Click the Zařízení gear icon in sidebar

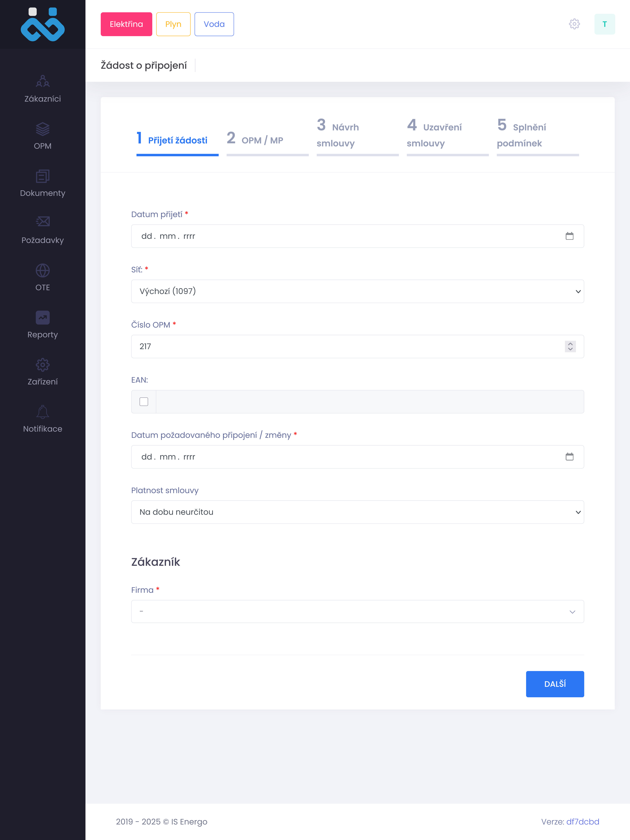(42, 365)
